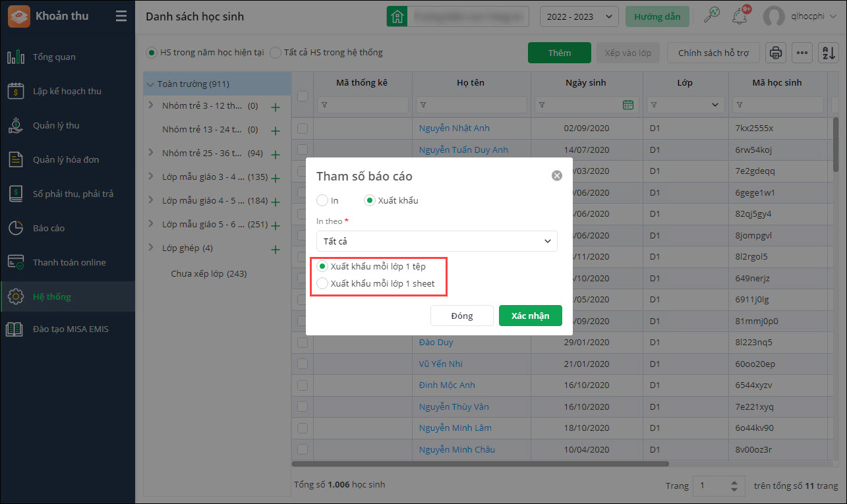
Task: Open Quản lý thu menu
Action: (67, 126)
